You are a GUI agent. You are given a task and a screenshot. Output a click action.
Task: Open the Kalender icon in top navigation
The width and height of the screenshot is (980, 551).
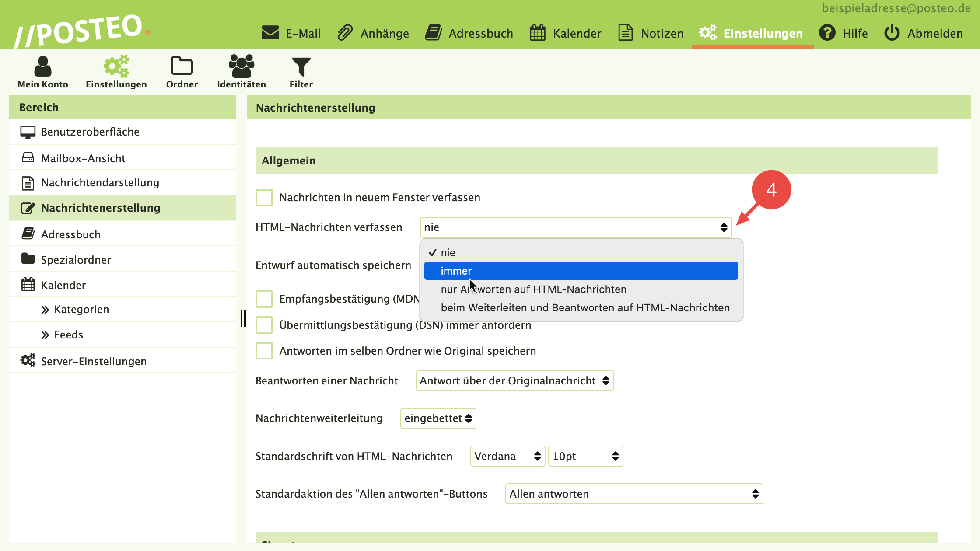(537, 33)
